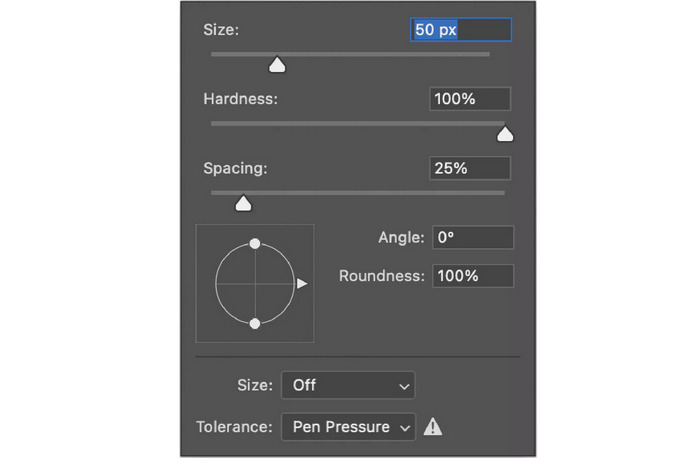
Task: Click the Tolerance label
Action: [x=234, y=427]
